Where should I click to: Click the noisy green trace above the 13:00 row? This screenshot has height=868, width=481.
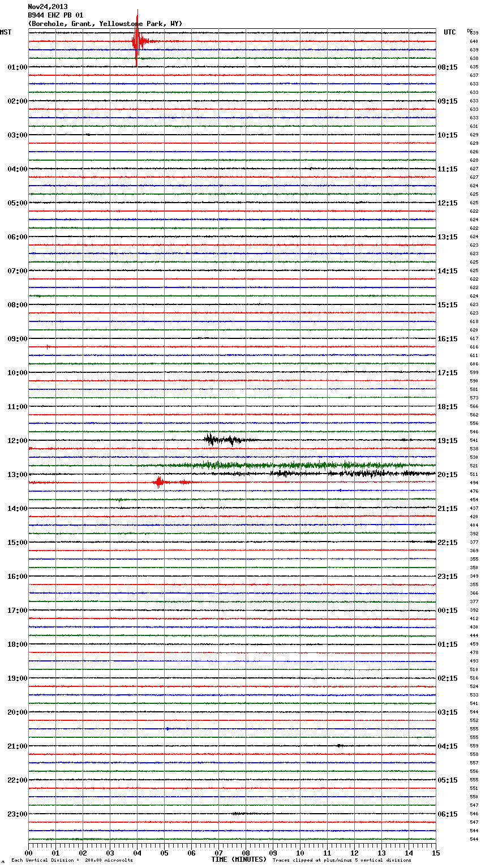click(x=283, y=465)
